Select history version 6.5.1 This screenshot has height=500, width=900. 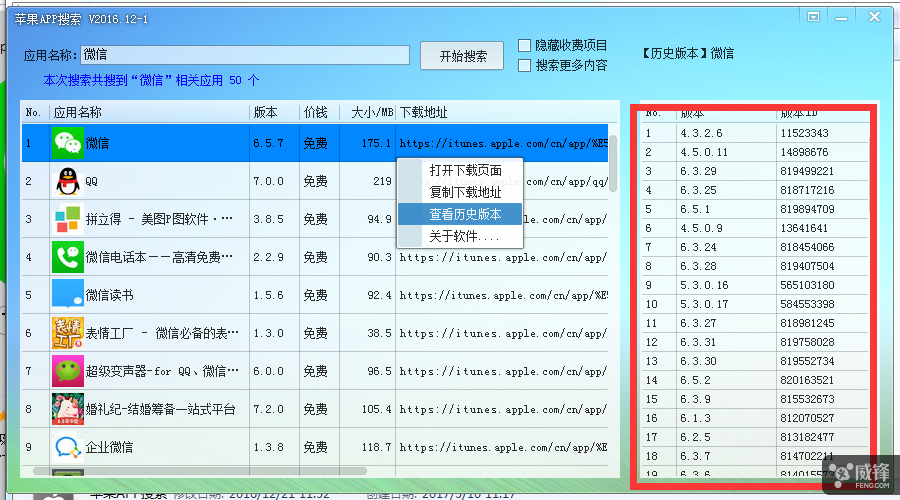(x=695, y=209)
